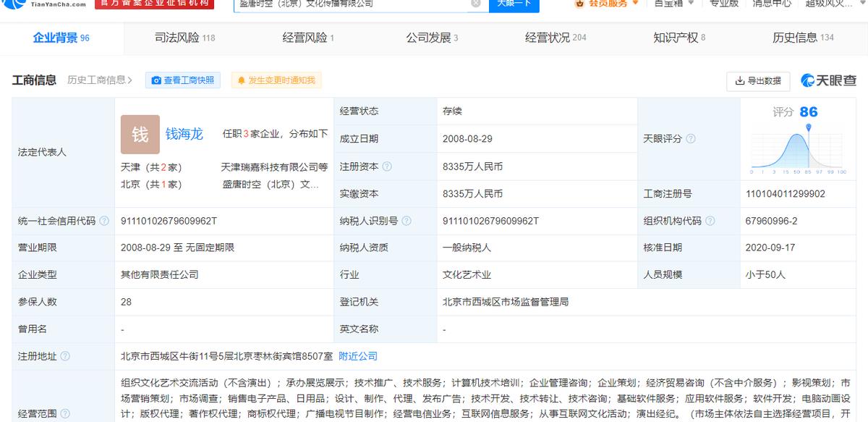
Task: Click the 工商信息 section heading
Action: [x=34, y=80]
